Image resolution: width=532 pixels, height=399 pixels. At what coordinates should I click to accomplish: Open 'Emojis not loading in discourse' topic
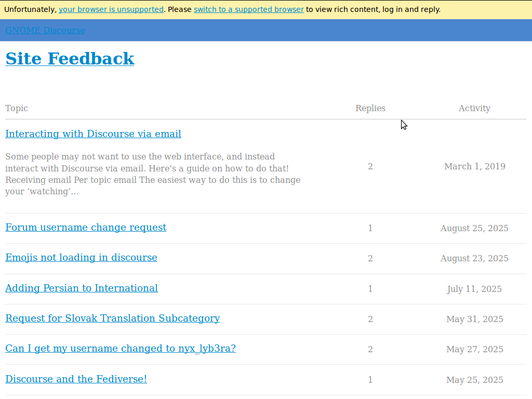click(x=81, y=258)
